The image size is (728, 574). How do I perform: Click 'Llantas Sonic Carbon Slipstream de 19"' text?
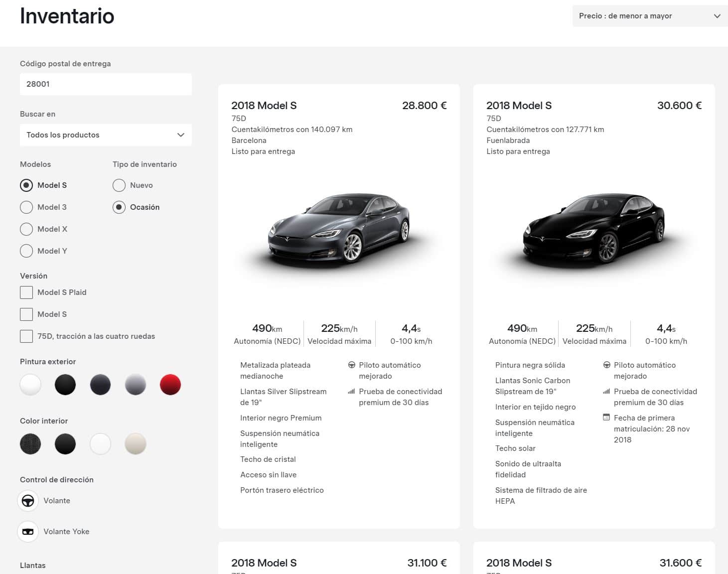click(x=533, y=386)
